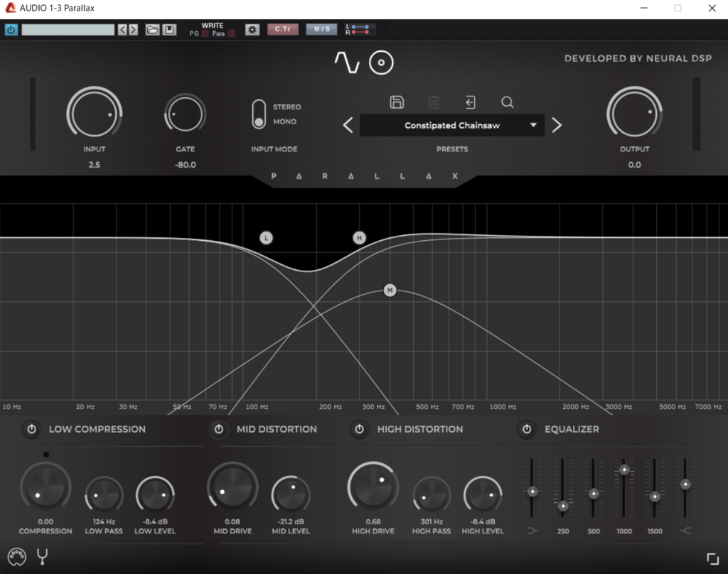Open the tuner with the tuning fork icon

(x=42, y=556)
